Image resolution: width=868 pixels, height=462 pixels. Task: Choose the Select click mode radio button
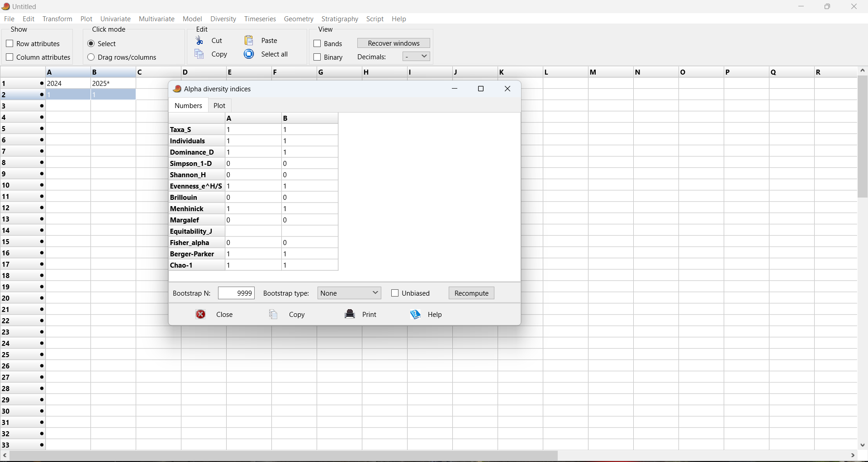tap(91, 44)
